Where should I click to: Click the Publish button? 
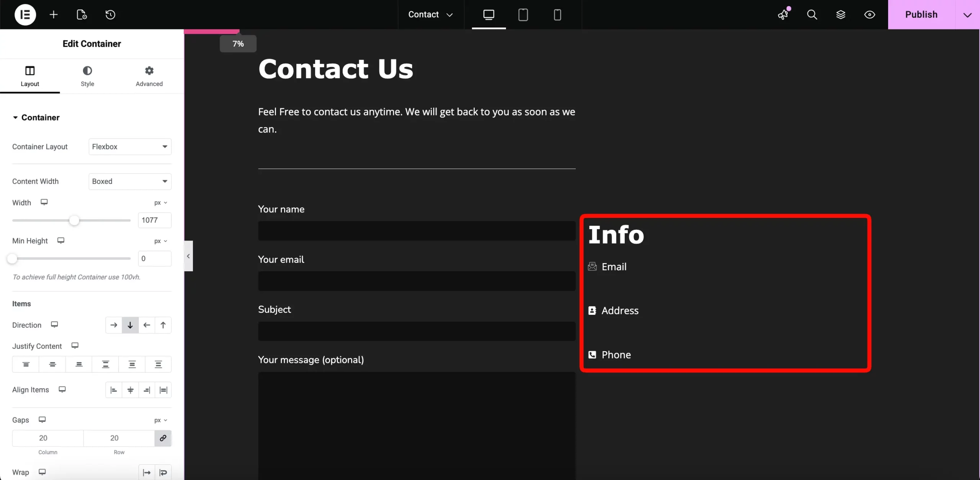pyautogui.click(x=921, y=15)
